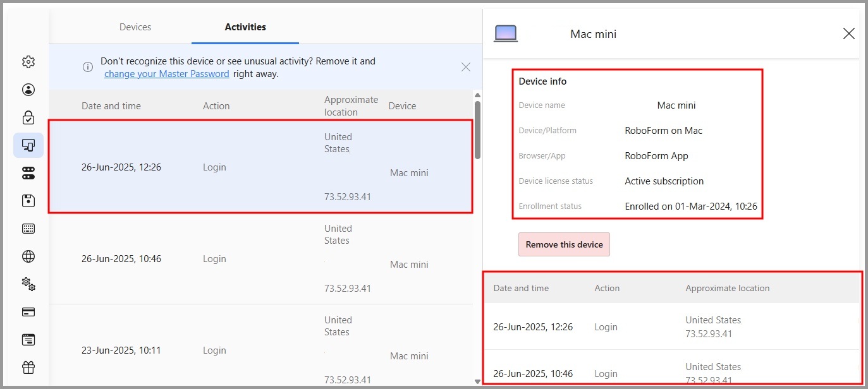Open the browser window icon in sidebar
The height and width of the screenshot is (389, 868).
click(x=28, y=340)
